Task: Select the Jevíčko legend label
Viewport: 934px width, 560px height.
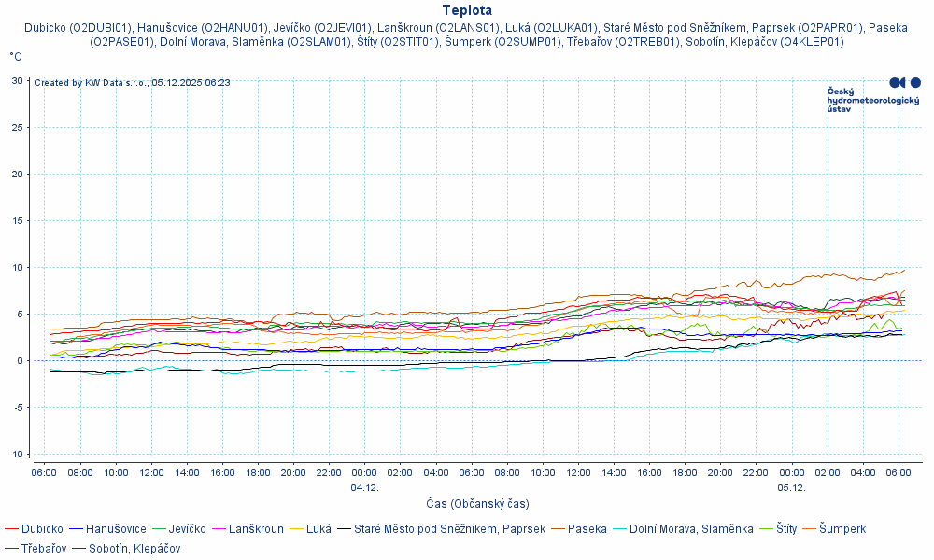Action: tap(187, 529)
